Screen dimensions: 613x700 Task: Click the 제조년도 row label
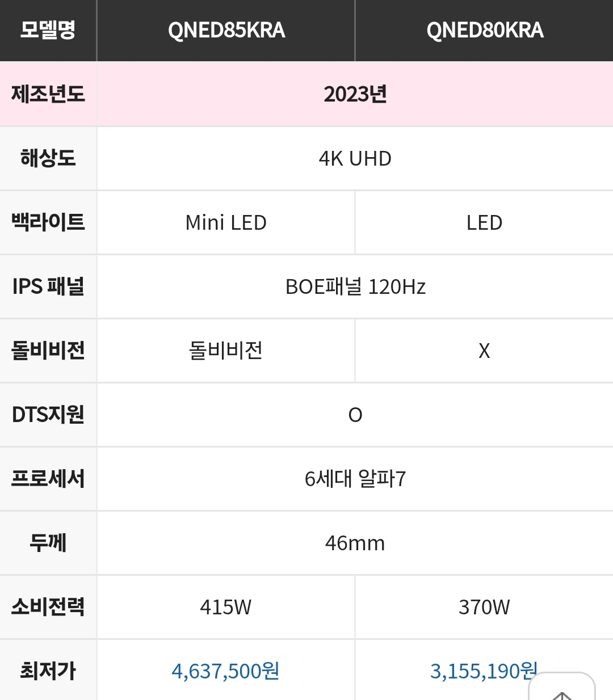click(x=48, y=94)
